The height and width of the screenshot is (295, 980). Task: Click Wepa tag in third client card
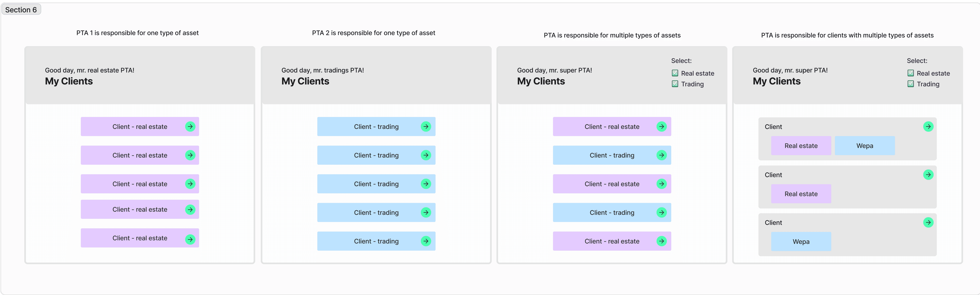click(801, 241)
